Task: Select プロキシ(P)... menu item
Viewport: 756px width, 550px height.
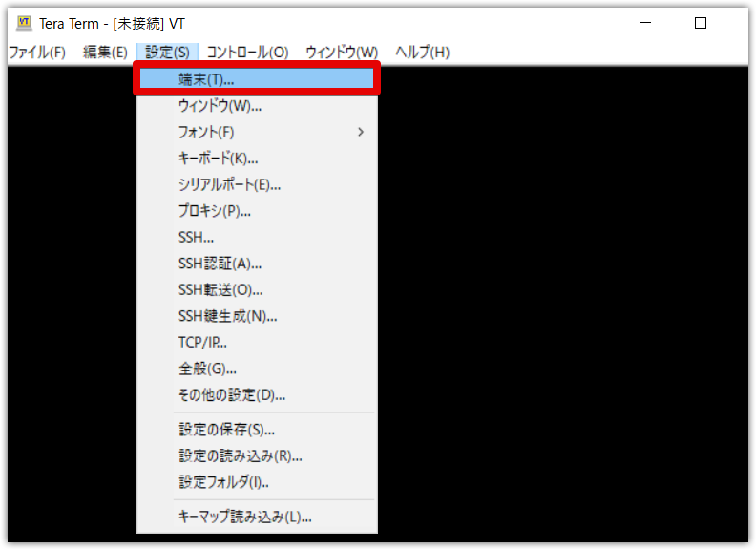Action: [x=257, y=211]
